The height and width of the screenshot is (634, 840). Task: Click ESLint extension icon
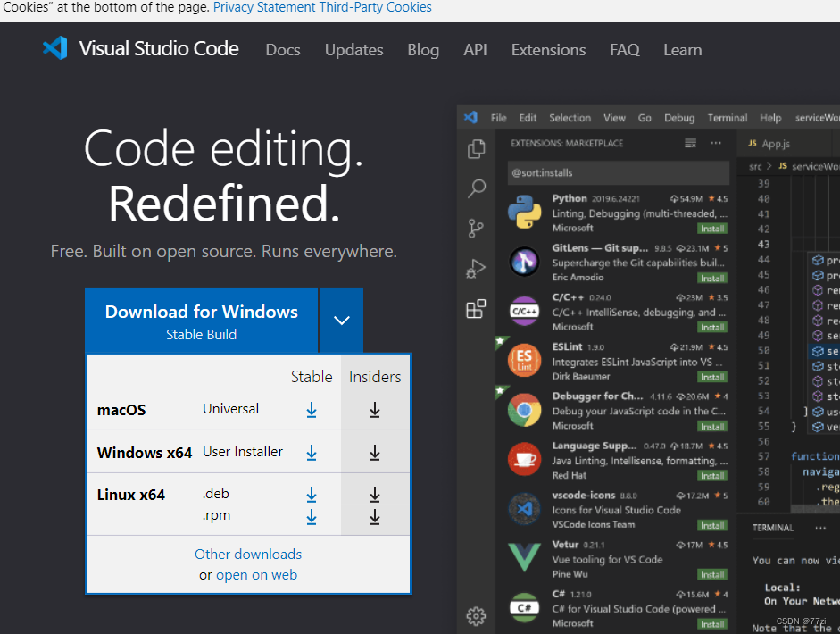tap(525, 360)
